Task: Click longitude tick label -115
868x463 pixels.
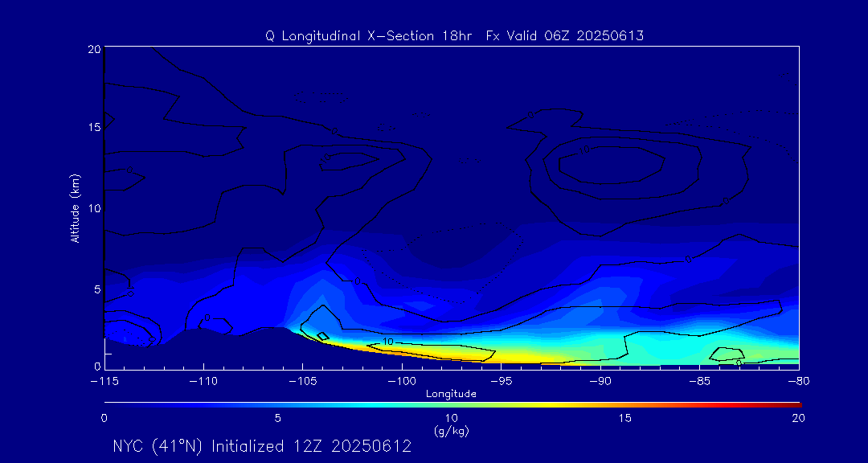Action: point(104,381)
